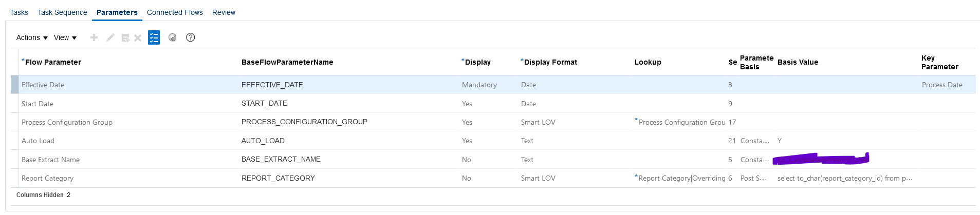
Task: Select the Report Category row
Action: (493, 178)
